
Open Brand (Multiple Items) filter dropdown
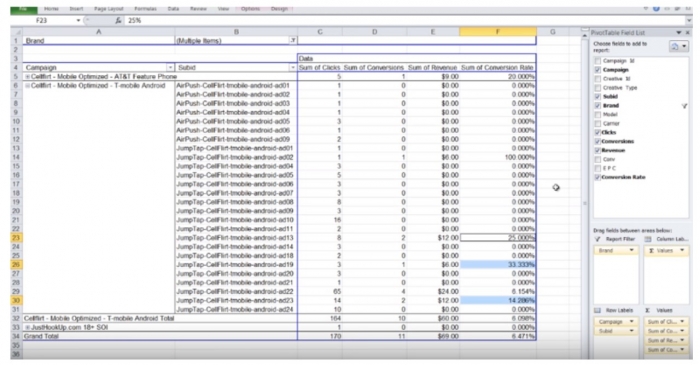(293, 41)
